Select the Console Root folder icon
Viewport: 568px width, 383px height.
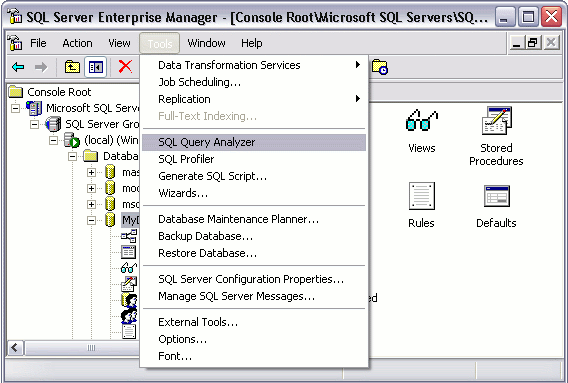point(16,92)
